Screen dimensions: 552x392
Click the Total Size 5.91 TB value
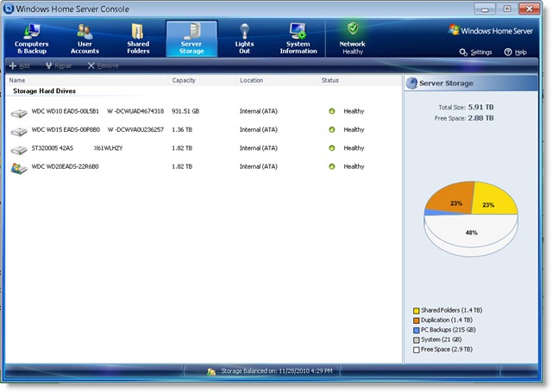coord(480,107)
